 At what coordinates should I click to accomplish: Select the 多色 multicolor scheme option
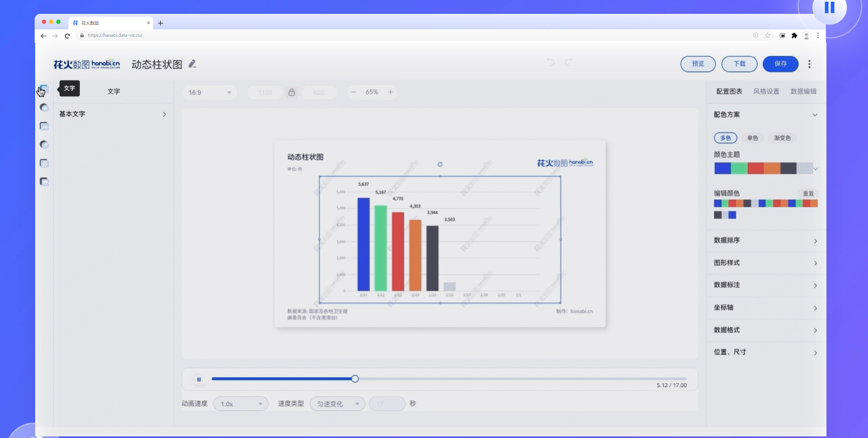click(x=725, y=138)
